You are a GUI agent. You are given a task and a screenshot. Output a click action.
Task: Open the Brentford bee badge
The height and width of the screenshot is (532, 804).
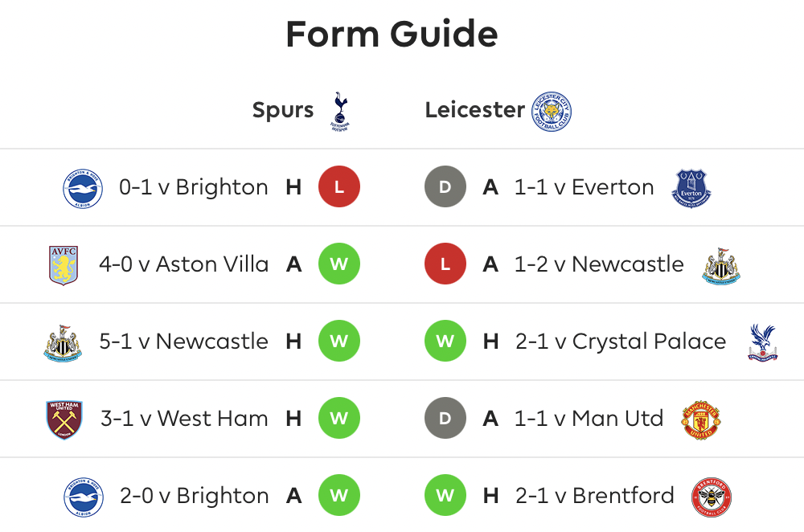click(712, 497)
